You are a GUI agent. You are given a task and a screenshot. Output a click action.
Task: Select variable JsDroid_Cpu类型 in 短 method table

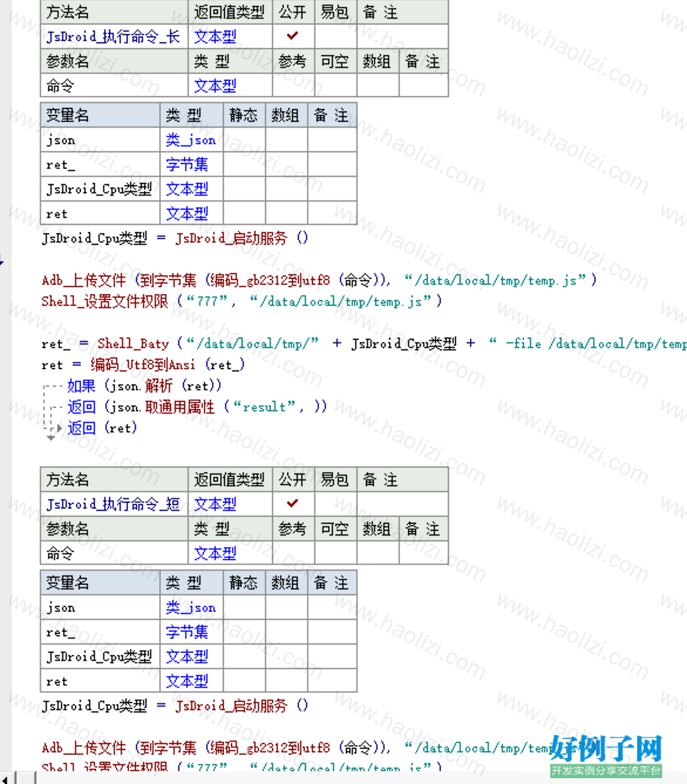click(x=99, y=657)
